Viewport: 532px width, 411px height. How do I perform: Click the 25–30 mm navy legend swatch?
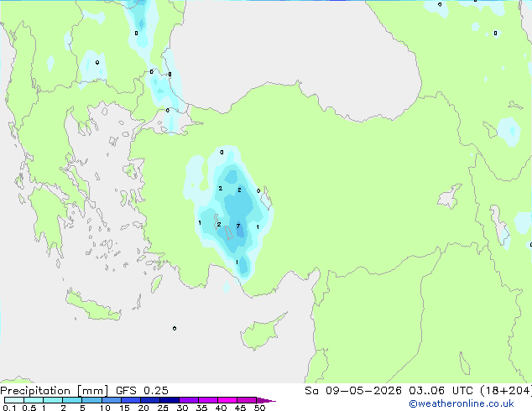coord(169,400)
